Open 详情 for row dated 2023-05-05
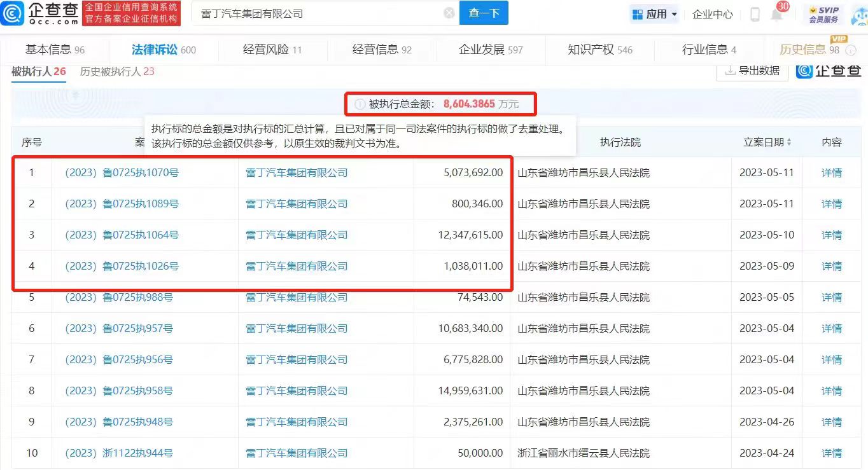This screenshot has width=868, height=470. point(832,297)
